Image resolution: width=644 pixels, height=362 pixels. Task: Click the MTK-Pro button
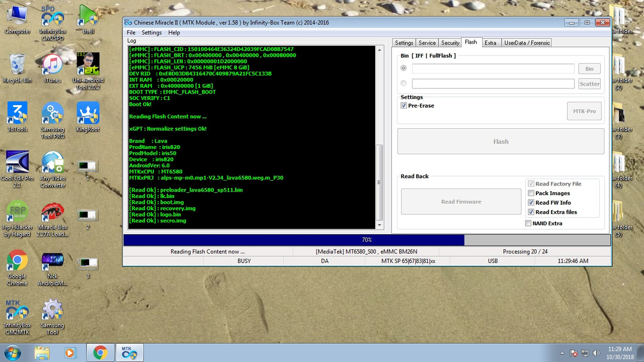(x=584, y=111)
